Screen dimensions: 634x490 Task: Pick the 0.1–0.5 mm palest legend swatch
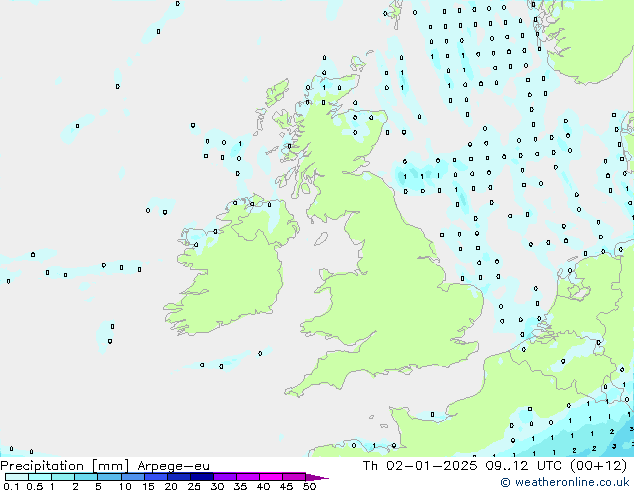point(17,477)
